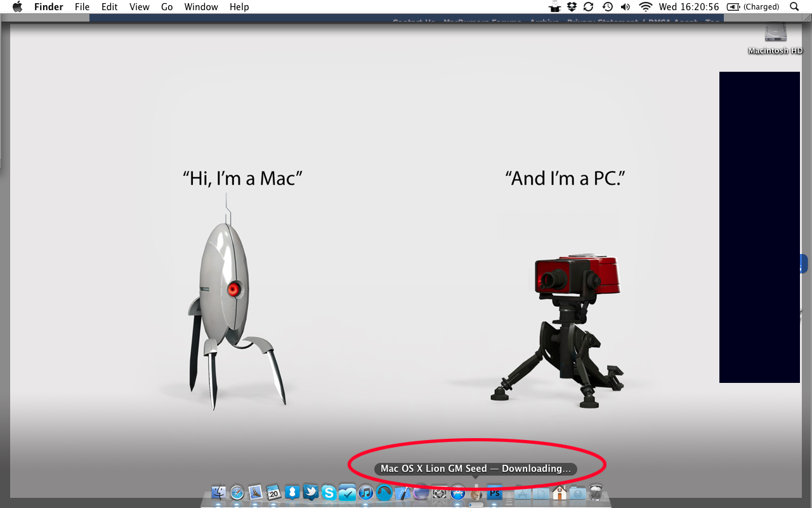Click the circular sync arrows status icon
Viewport: 812px width, 508px height.
[589, 7]
